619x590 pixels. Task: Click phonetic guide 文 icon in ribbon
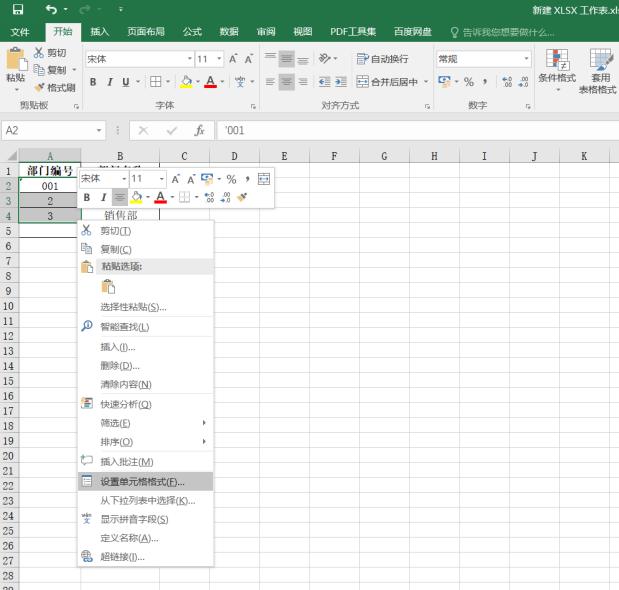(x=240, y=82)
